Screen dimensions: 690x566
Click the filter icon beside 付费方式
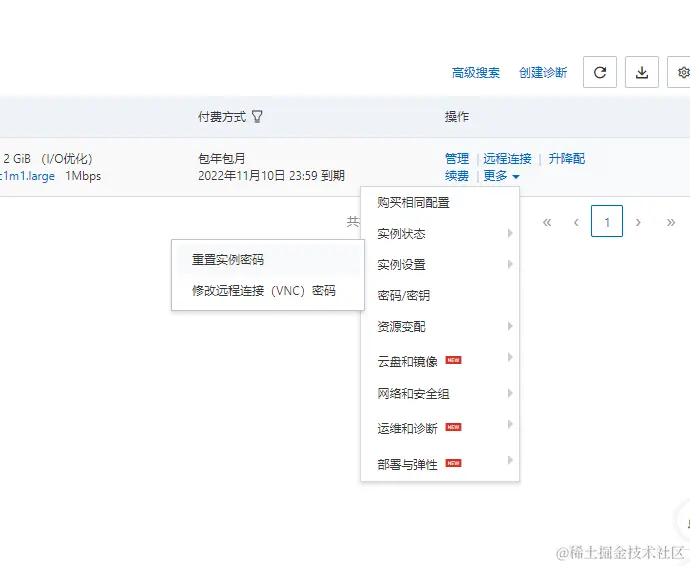coord(257,117)
